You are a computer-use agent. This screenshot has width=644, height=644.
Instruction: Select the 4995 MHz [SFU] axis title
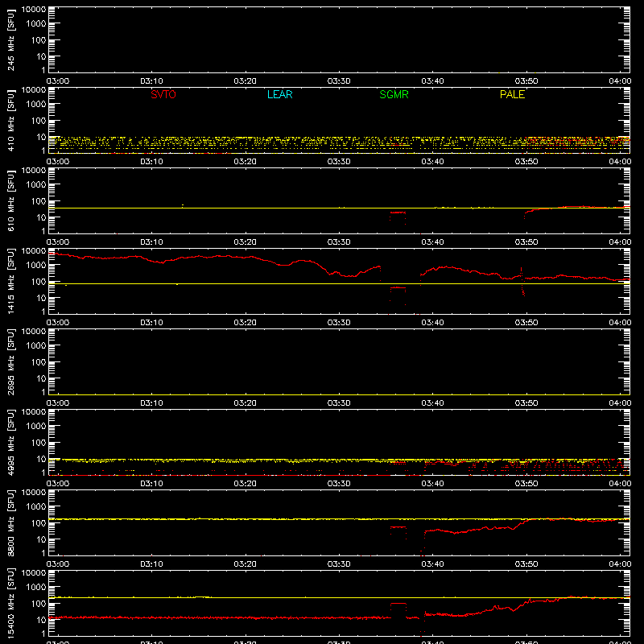pyautogui.click(x=10, y=443)
